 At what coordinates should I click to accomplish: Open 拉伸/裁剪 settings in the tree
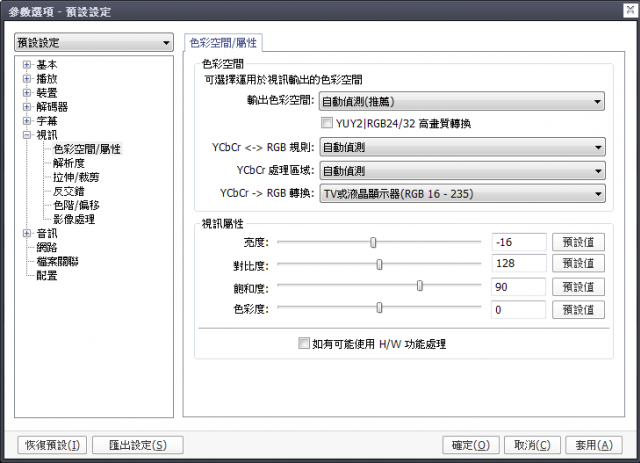point(76,177)
